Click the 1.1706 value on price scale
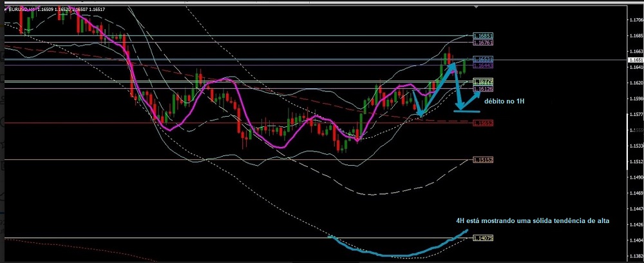The width and height of the screenshot is (644, 263). pos(634,20)
